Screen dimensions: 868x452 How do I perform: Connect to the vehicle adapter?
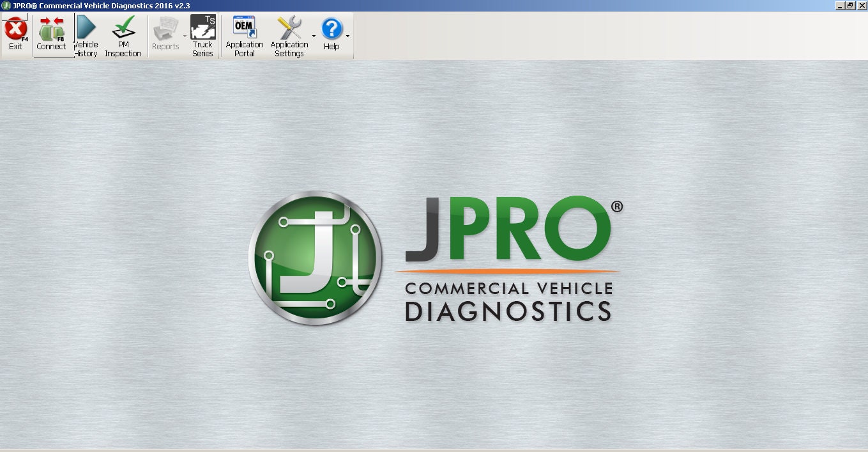(x=51, y=35)
